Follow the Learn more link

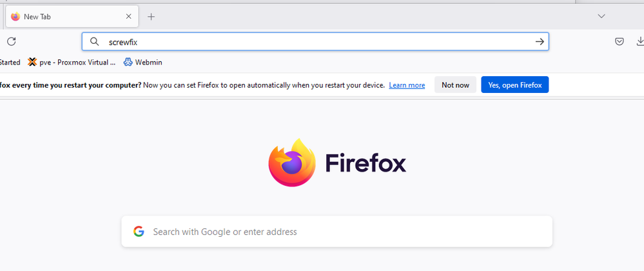pyautogui.click(x=407, y=85)
